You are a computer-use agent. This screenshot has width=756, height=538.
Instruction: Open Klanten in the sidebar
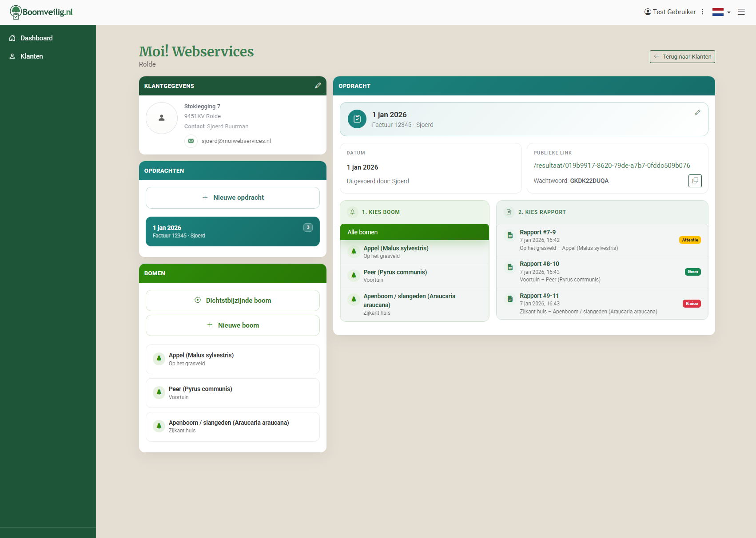(32, 56)
